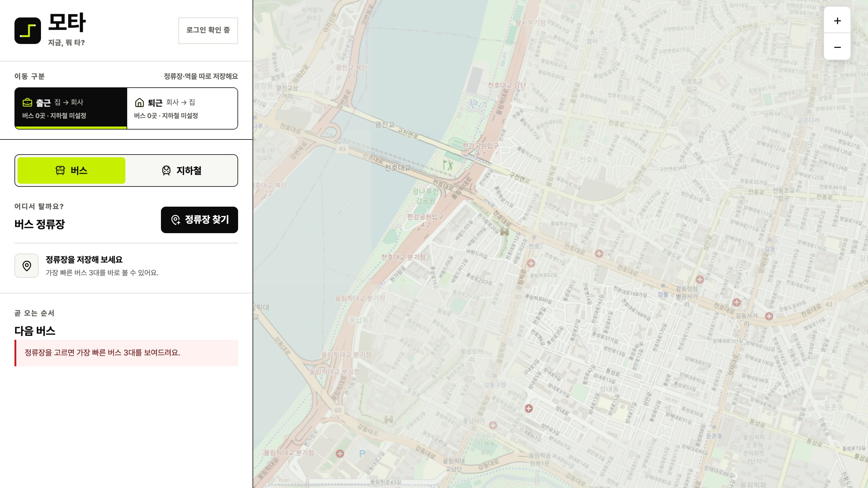Click the location pin icon beside 정류장을 저장해 보세요

[x=27, y=266]
